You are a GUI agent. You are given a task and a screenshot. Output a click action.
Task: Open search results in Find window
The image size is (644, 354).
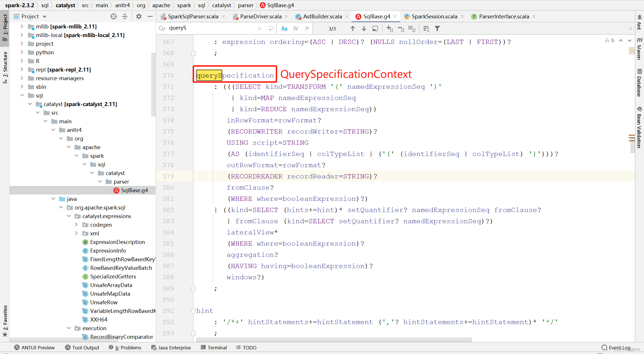point(375,28)
